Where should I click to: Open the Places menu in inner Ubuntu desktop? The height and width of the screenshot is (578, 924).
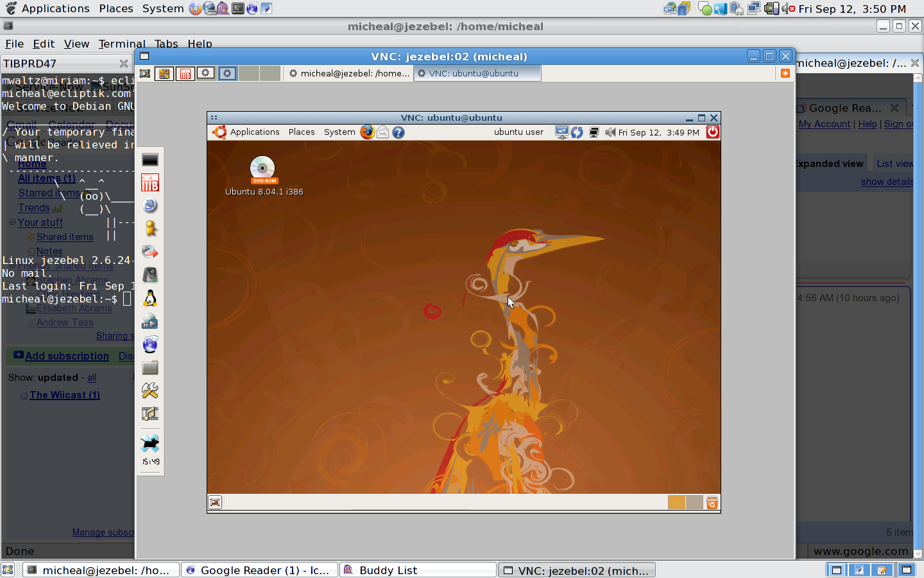pyautogui.click(x=302, y=132)
